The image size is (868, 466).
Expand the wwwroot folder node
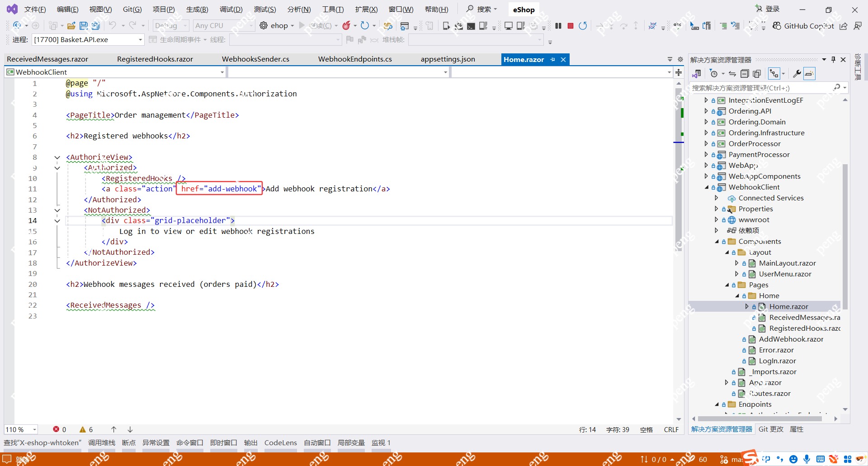pyautogui.click(x=717, y=220)
